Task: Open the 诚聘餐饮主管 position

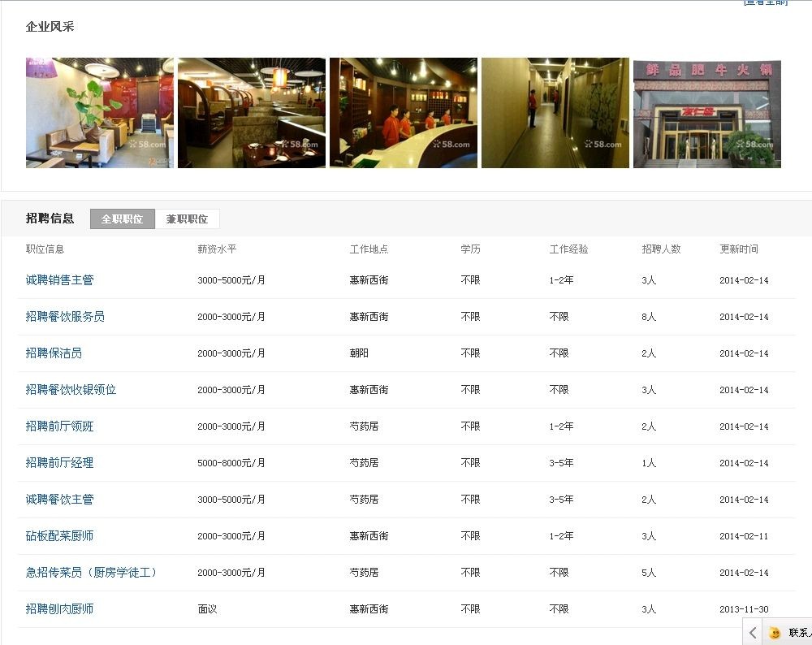Action: point(59,500)
